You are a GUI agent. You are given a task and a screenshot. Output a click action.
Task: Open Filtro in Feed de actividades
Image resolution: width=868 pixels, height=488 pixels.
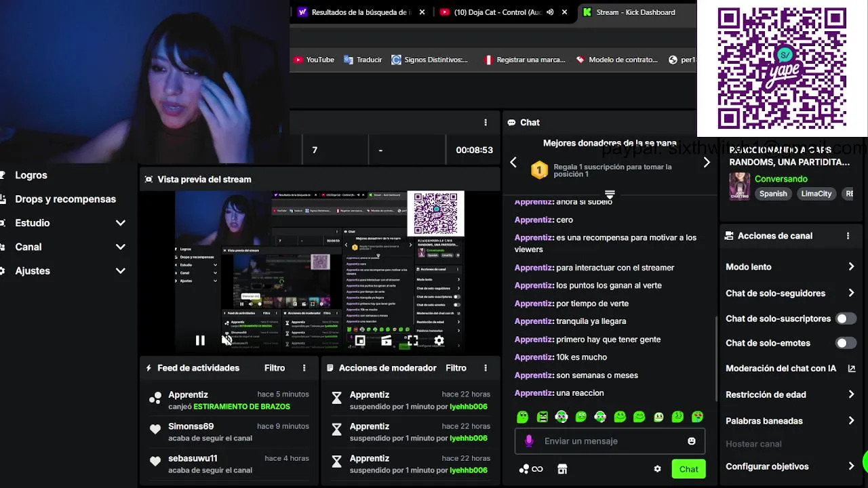pyautogui.click(x=275, y=368)
